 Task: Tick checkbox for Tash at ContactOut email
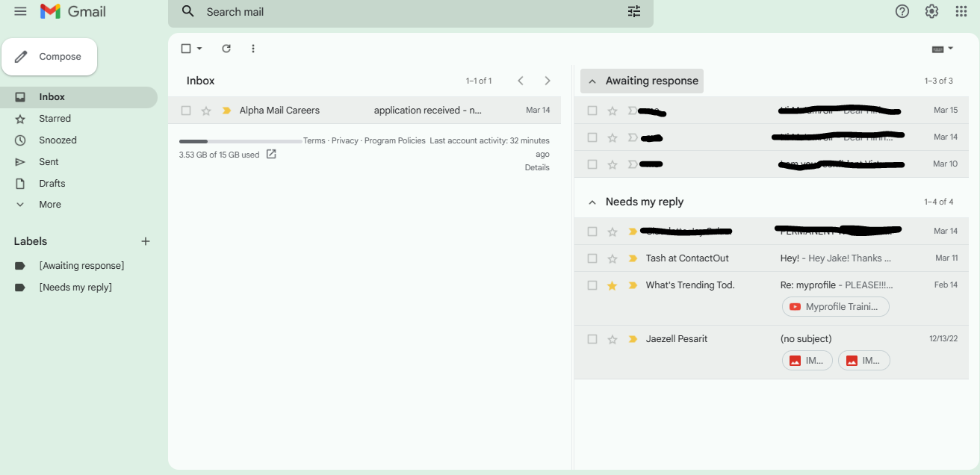coord(592,258)
